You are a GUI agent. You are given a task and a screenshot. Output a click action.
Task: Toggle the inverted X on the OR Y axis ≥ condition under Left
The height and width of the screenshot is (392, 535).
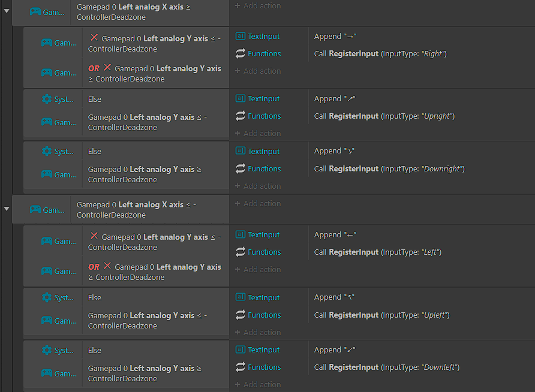(x=107, y=266)
